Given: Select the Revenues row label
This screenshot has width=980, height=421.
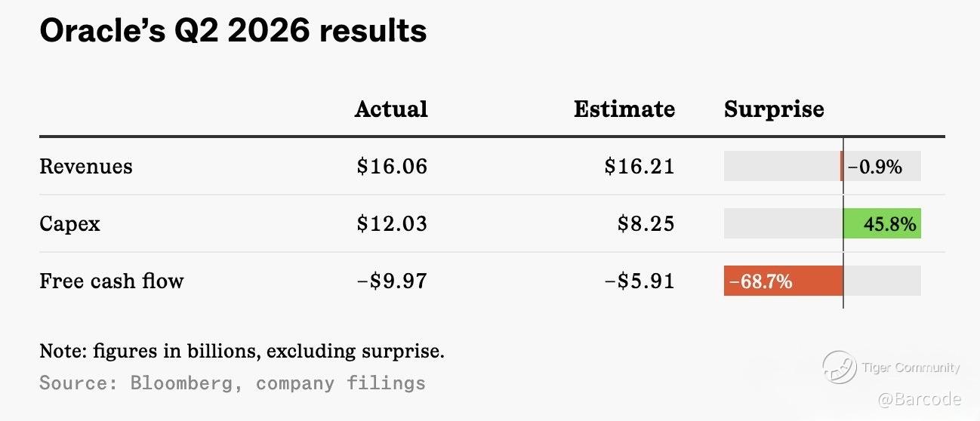Looking at the screenshot, I should pyautogui.click(x=86, y=166).
